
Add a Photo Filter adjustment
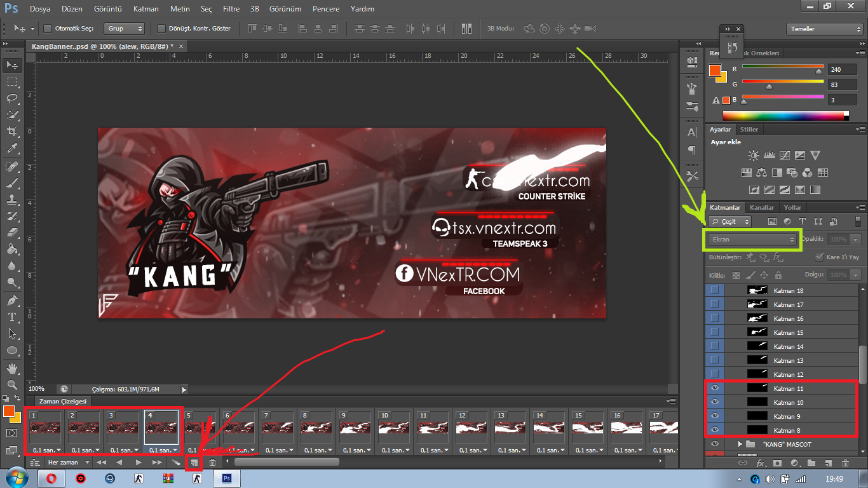click(792, 172)
